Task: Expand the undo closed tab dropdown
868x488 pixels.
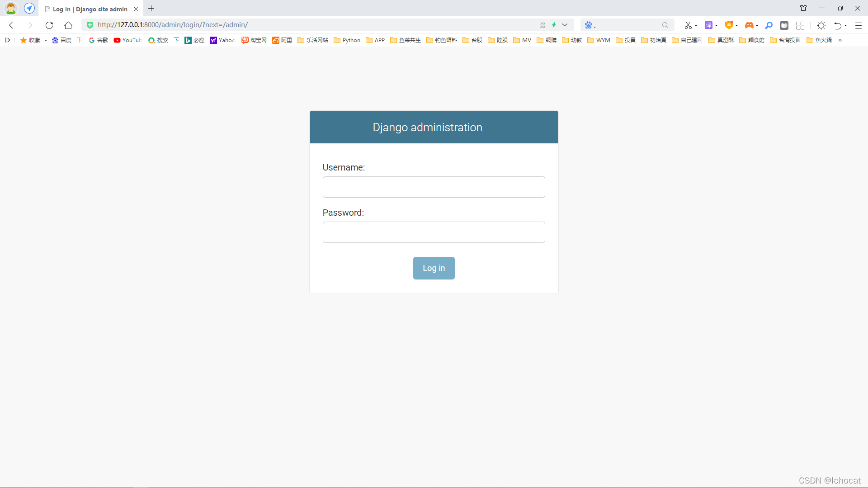Action: pyautogui.click(x=846, y=25)
